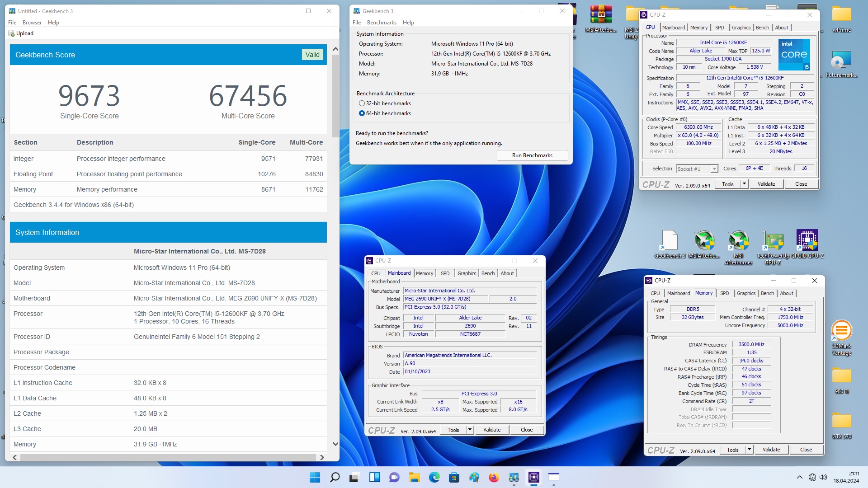The width and height of the screenshot is (868, 488).
Task: Click the single-core score 9673
Action: (x=90, y=96)
